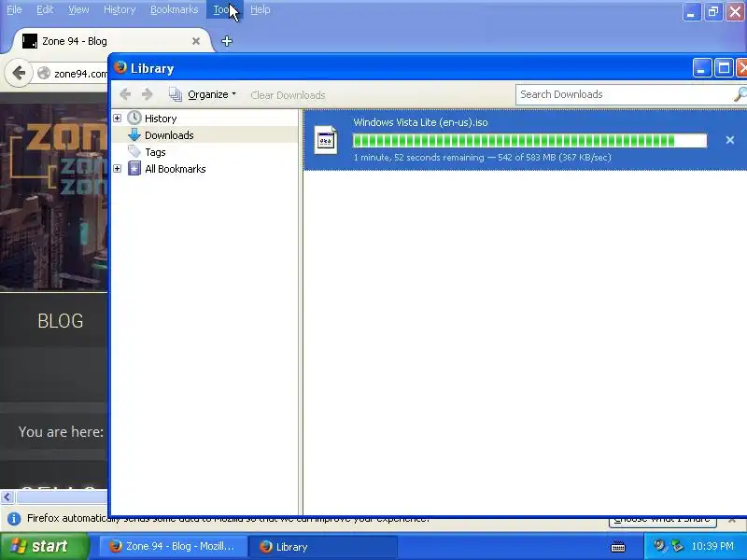
Task: Open a new tab with plus button
Action: [227, 41]
